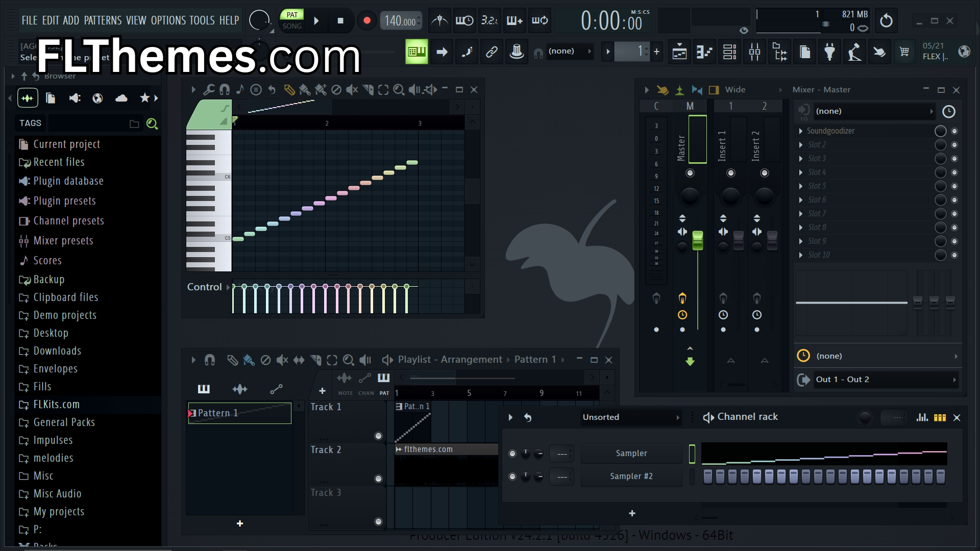Open the Pattern 1 playlist dropdown
The image size is (980, 551).
540,360
